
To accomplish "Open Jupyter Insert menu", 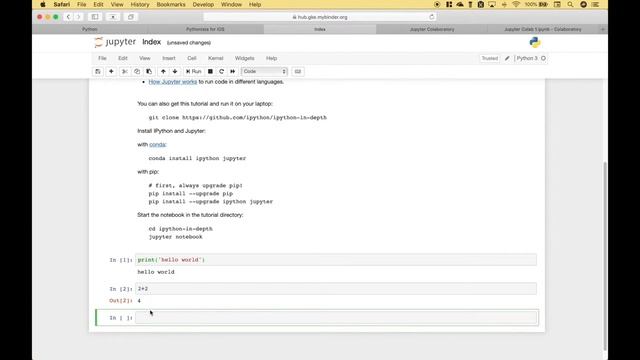I will point(169,58).
